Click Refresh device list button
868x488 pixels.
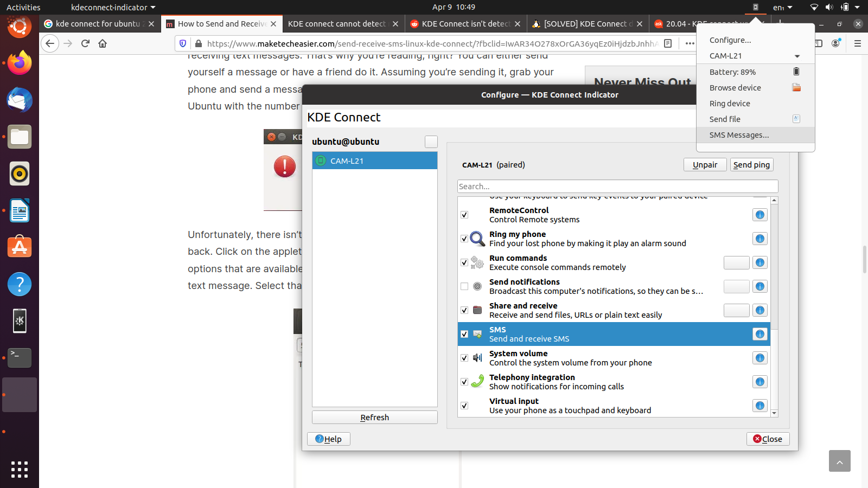[375, 417]
